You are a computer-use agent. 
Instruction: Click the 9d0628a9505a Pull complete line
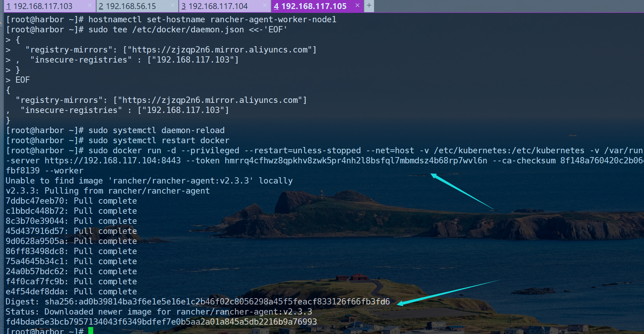coord(71,241)
